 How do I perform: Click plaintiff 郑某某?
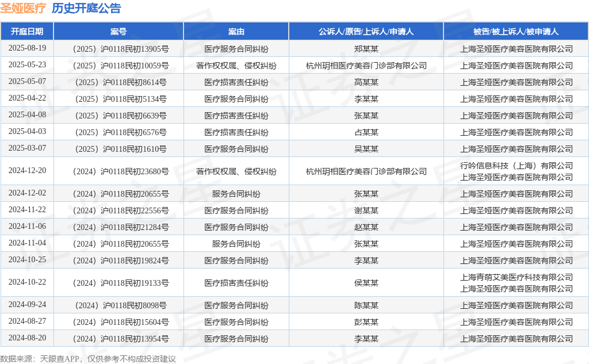click(366, 49)
